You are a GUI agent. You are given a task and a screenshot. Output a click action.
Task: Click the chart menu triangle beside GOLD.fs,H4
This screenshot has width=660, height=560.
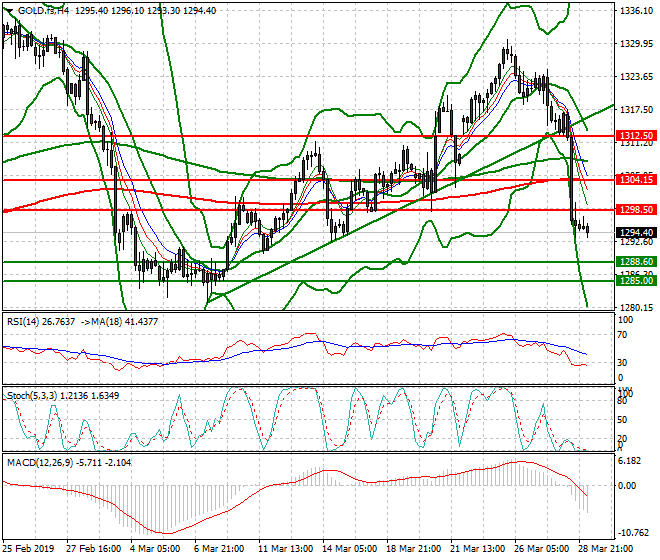pyautogui.click(x=8, y=11)
